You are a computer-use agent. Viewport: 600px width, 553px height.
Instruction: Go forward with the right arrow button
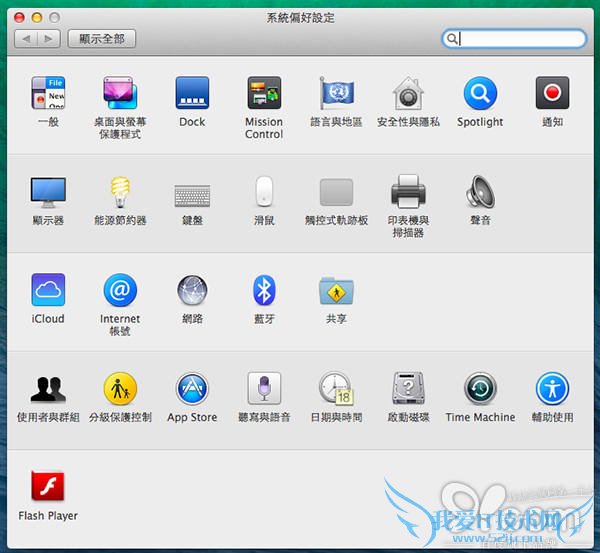click(x=49, y=39)
